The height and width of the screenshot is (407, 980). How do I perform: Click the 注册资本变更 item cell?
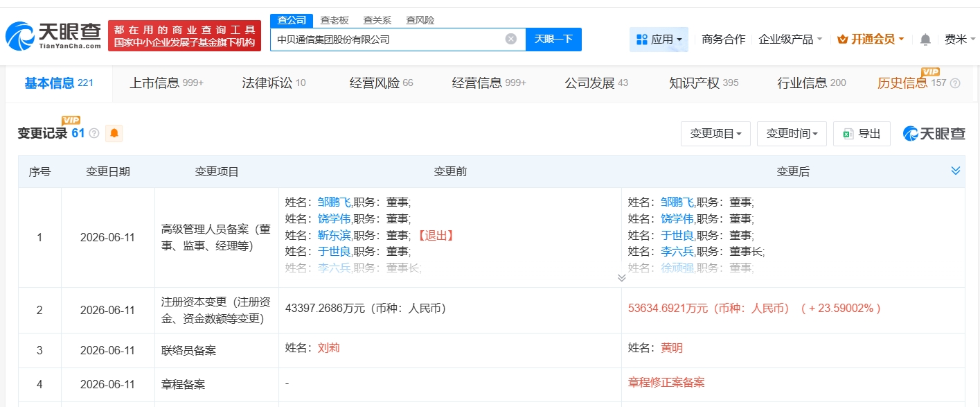click(x=217, y=310)
